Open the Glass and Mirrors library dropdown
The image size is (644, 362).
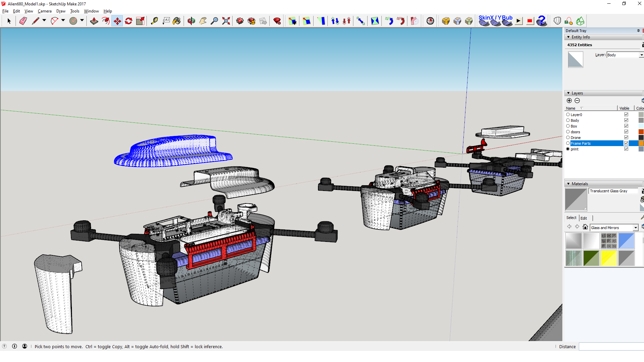point(635,228)
